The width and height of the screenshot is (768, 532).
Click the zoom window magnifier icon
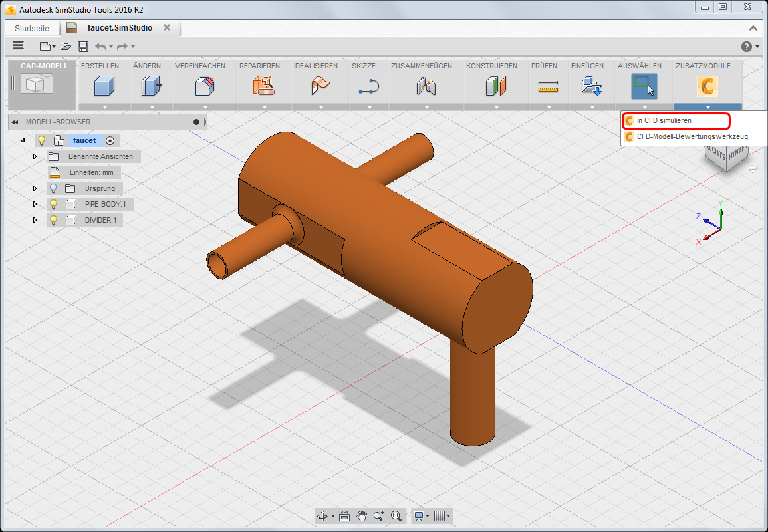point(396,516)
